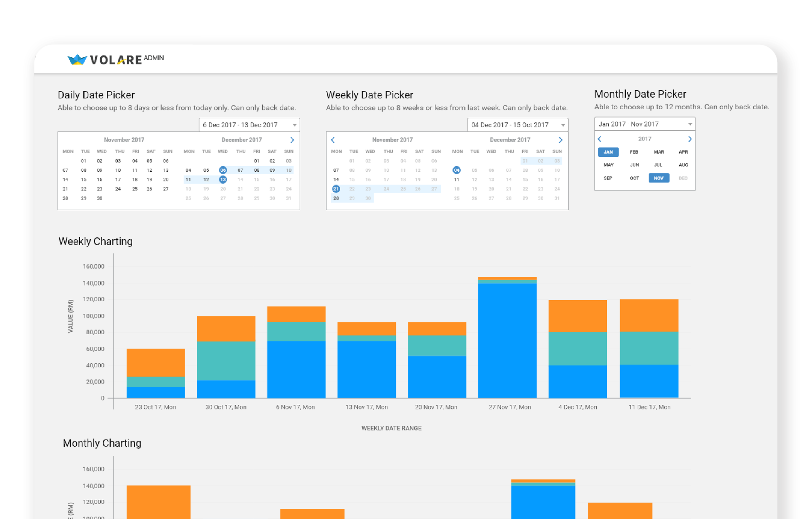Select APR in the monthly picker
This screenshot has height=519, width=812.
pos(683,152)
